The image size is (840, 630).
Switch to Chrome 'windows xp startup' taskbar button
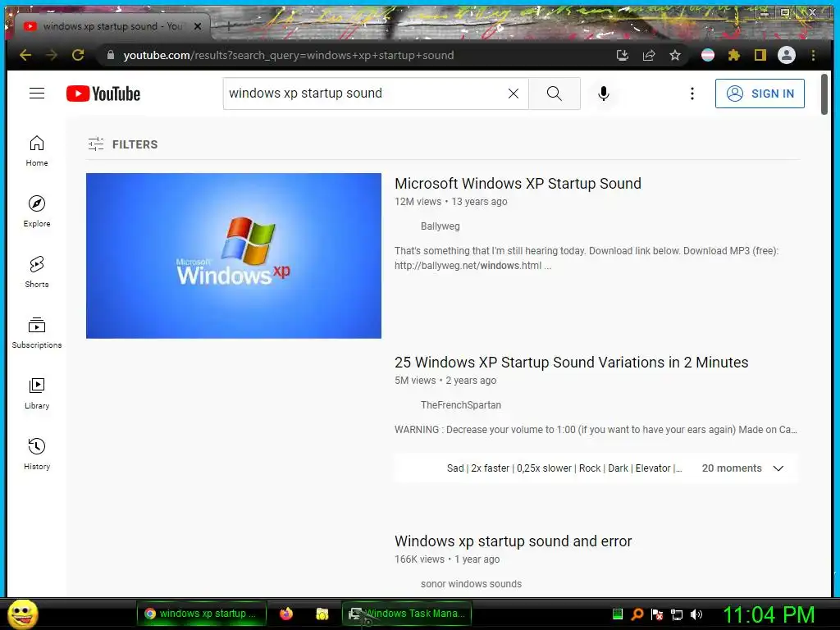202,614
